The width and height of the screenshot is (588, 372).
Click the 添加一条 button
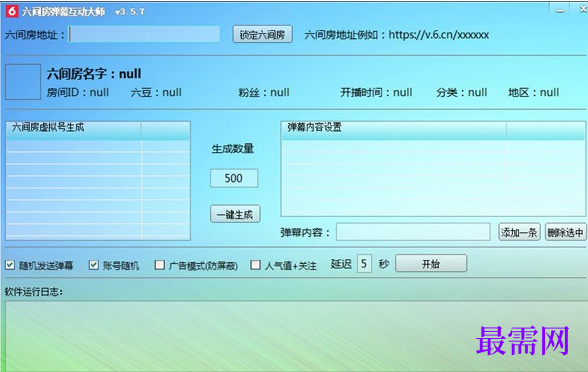[519, 232]
